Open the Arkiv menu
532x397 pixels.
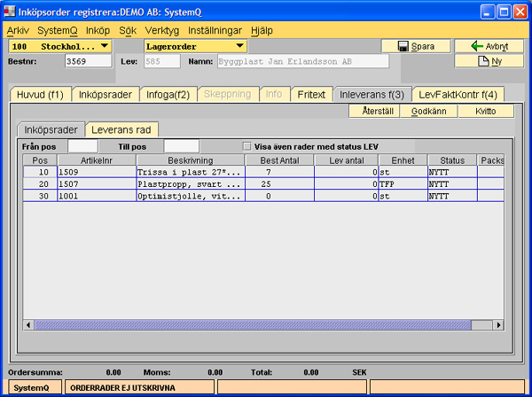(x=18, y=30)
